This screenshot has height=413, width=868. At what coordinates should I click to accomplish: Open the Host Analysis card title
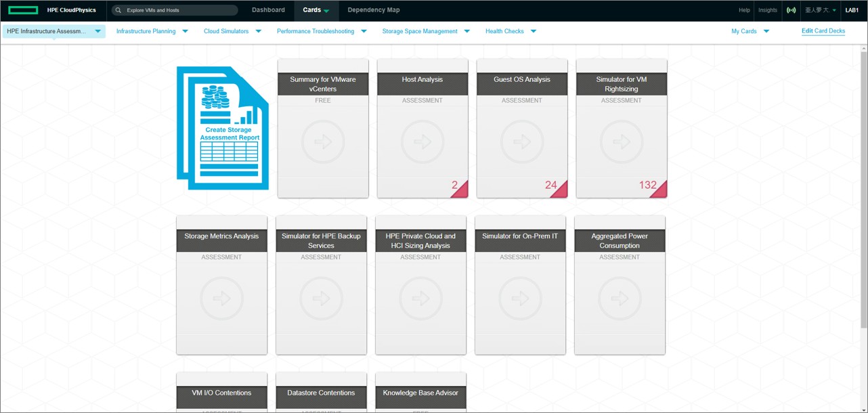click(422, 84)
